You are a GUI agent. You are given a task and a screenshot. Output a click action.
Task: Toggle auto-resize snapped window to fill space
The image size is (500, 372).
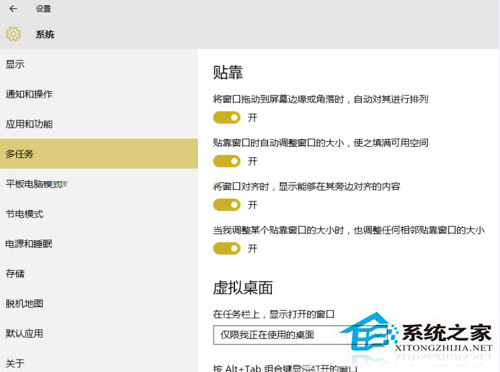coord(227,161)
